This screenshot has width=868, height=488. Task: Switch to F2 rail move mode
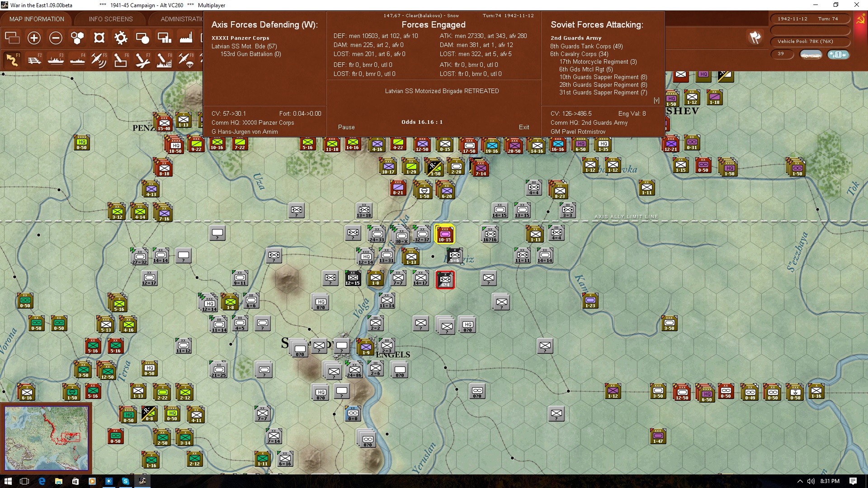[34, 60]
